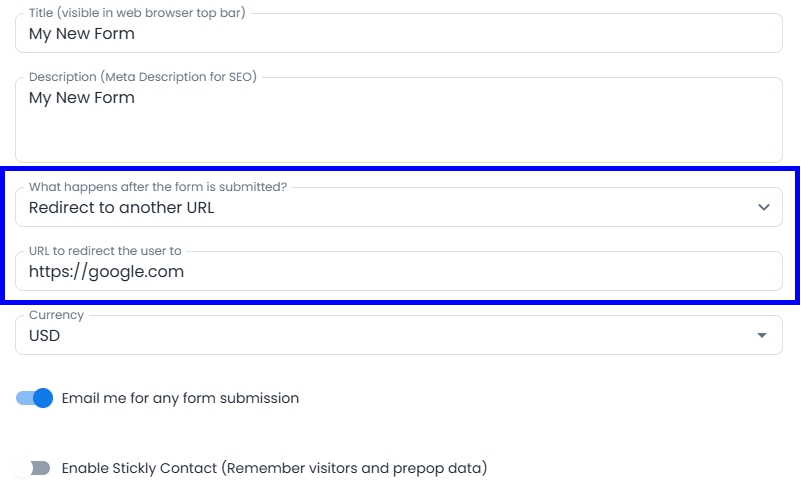Click the "Email me for any form submission" label
Screen dimensions: 801x495
pyautogui.click(x=180, y=398)
